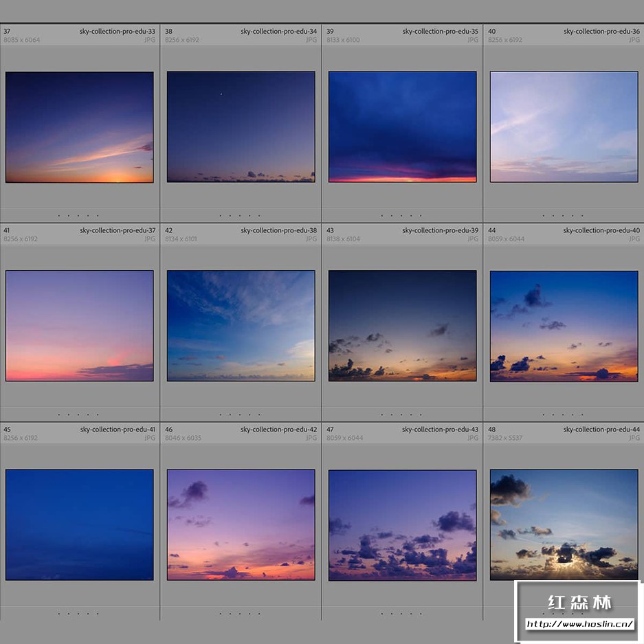Select thumbnail of sky-collection-pro-edu-41
Screen dimensions: 644x644
pyautogui.click(x=79, y=525)
